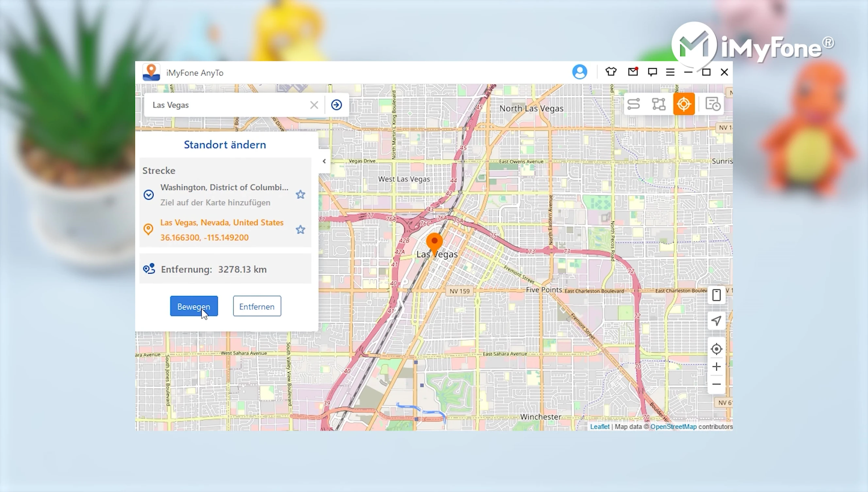Recenter map with the locate icon
The height and width of the screenshot is (492, 868).
point(716,349)
